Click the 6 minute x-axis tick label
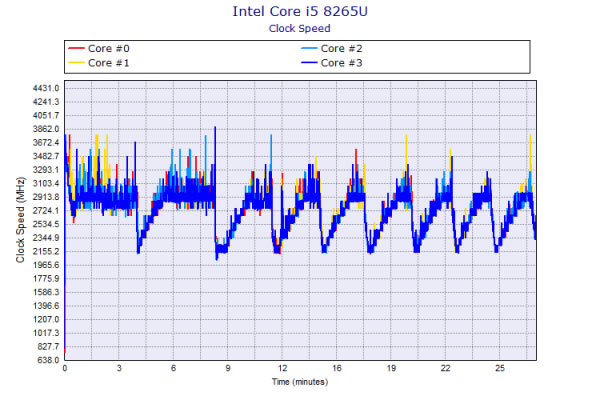Image resolution: width=600 pixels, height=400 pixels. point(173,368)
